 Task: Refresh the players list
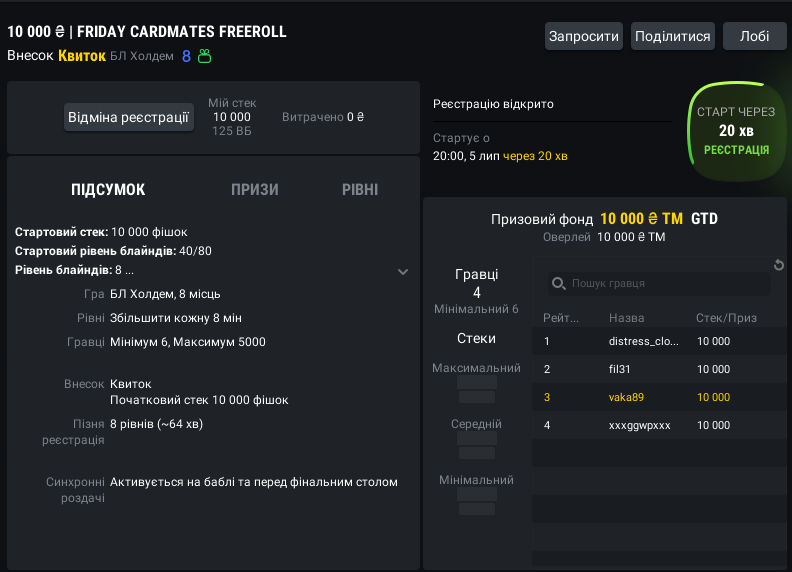[780, 265]
